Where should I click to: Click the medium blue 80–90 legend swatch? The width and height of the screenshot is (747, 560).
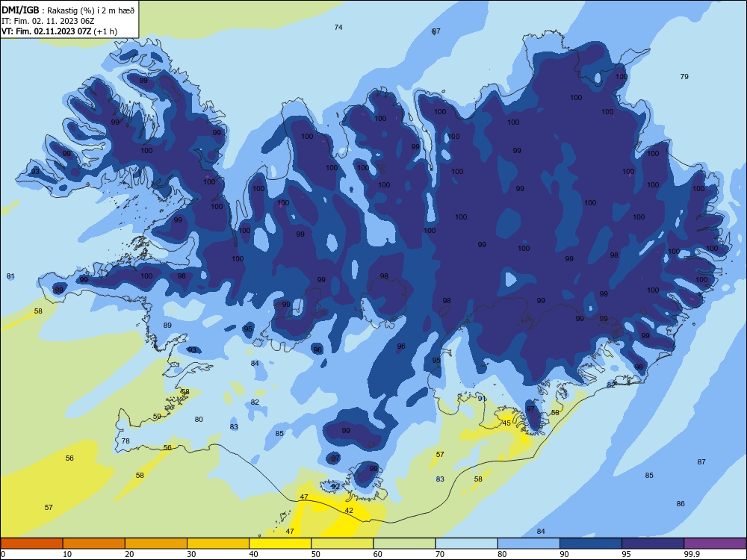[x=529, y=544]
